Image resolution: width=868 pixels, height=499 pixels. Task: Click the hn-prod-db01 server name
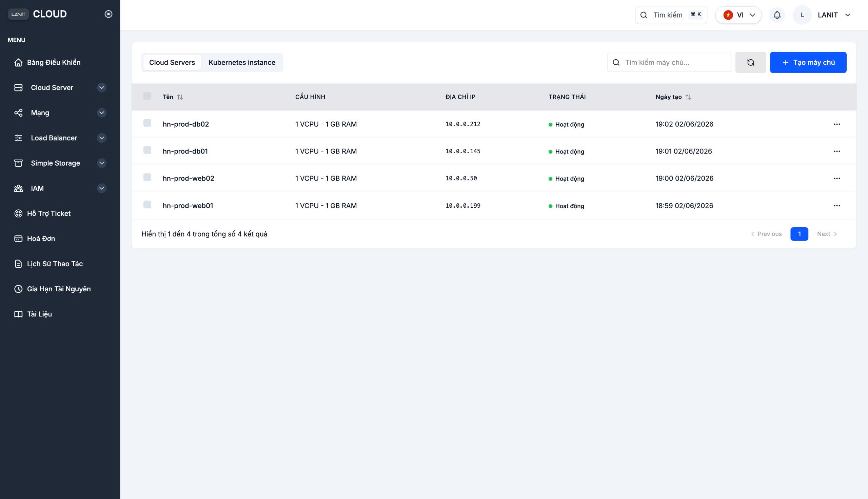185,151
